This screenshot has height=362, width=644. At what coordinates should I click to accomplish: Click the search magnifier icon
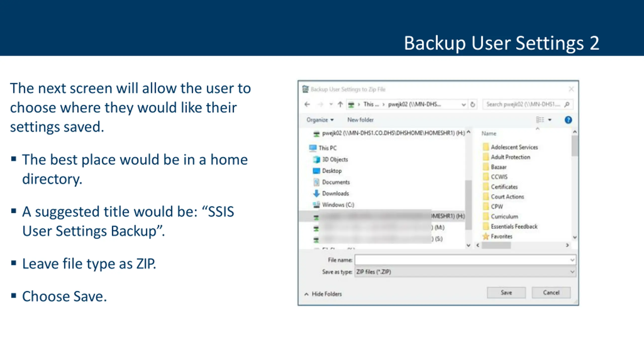567,104
